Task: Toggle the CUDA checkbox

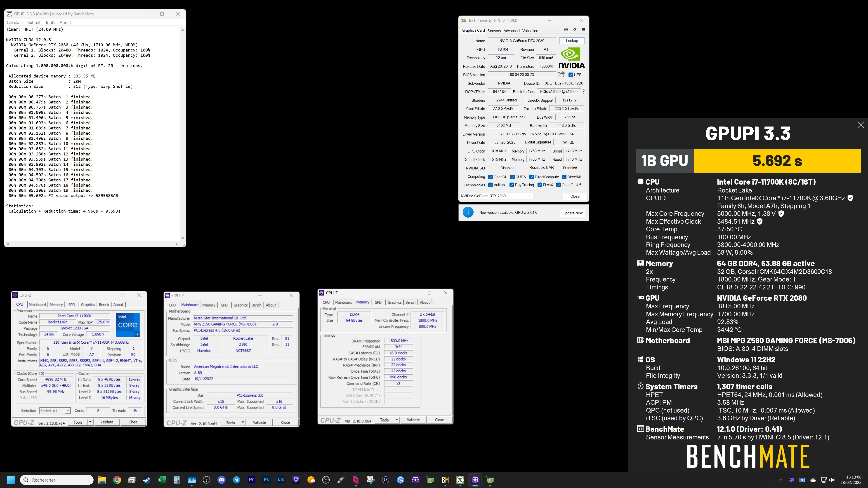Action: point(512,177)
